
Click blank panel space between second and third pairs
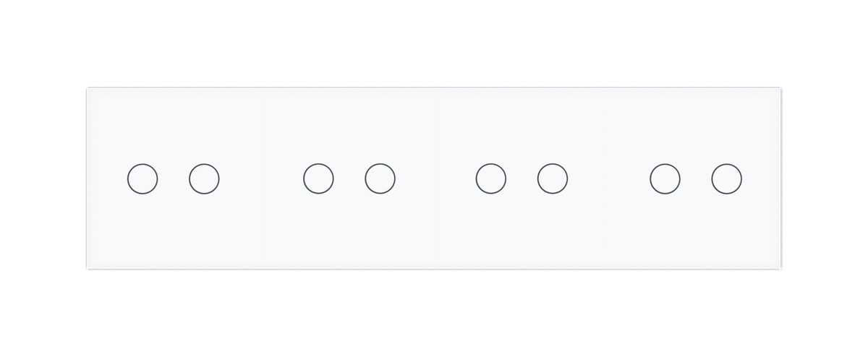pyautogui.click(x=435, y=178)
